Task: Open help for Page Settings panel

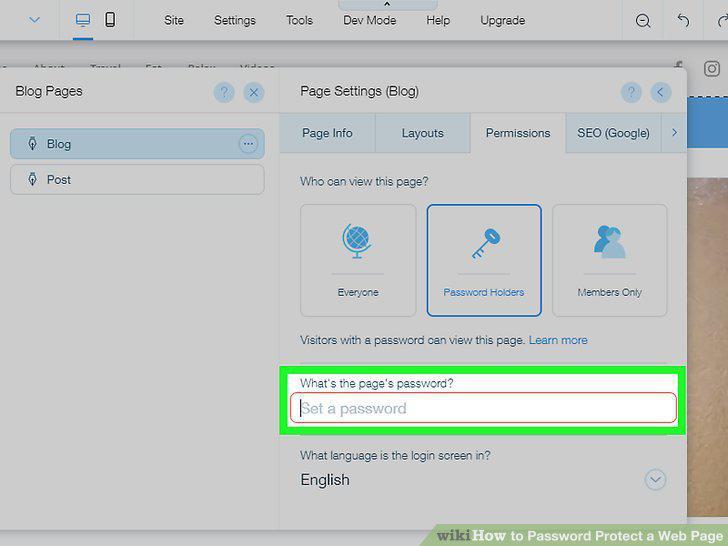Action: point(631,92)
